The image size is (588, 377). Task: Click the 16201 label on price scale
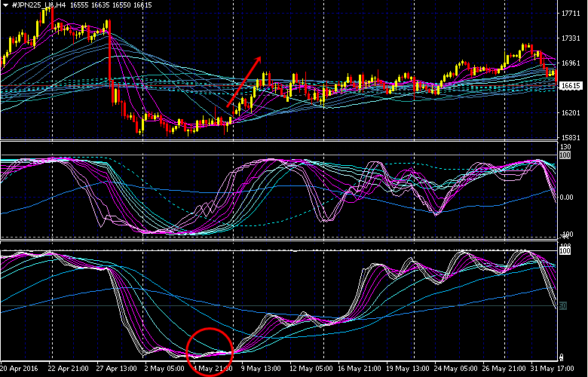[x=570, y=113]
